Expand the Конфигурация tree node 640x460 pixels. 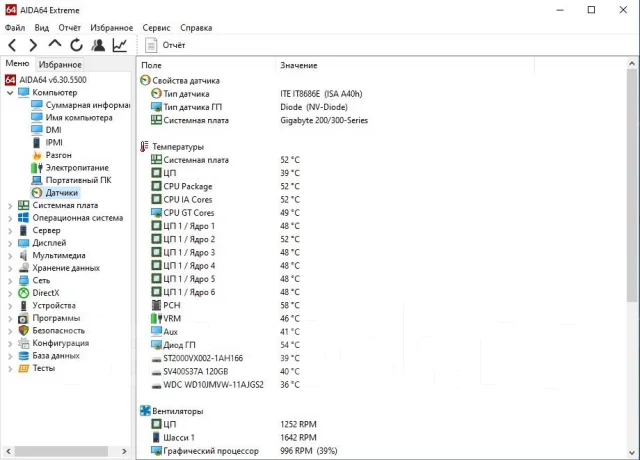click(x=10, y=344)
